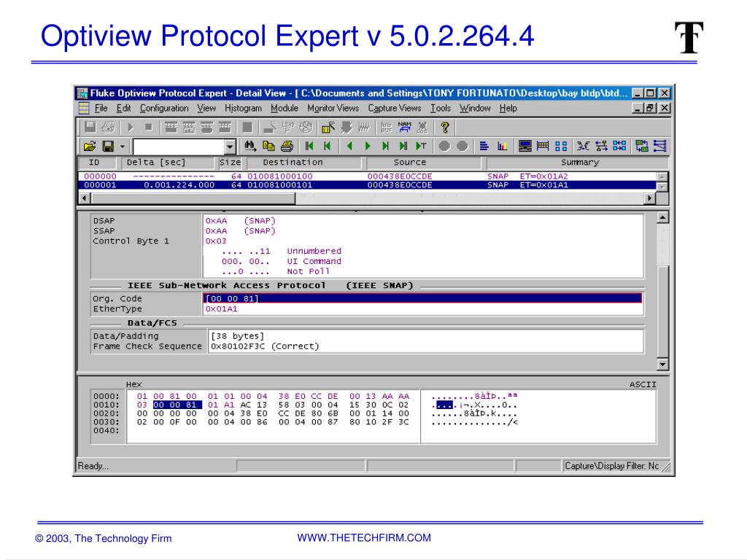Click the NAM name table icon
The image size is (747, 560).
pos(404,127)
